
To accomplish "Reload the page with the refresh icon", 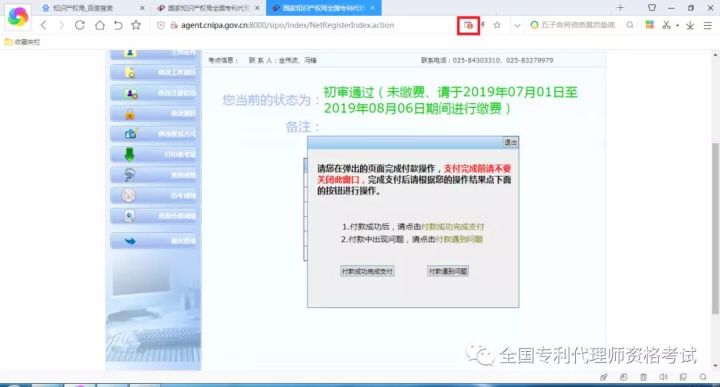I will (x=80, y=25).
